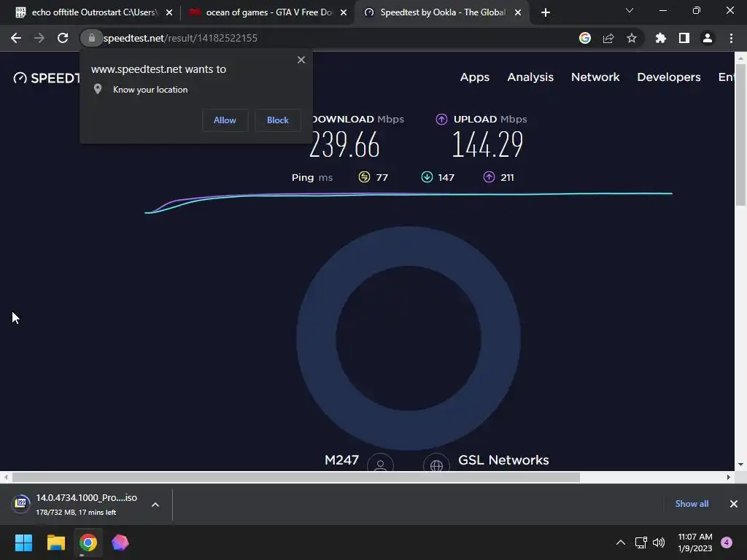Click the Chrome taskbar icon
Screen dimensions: 747x560
click(88, 542)
